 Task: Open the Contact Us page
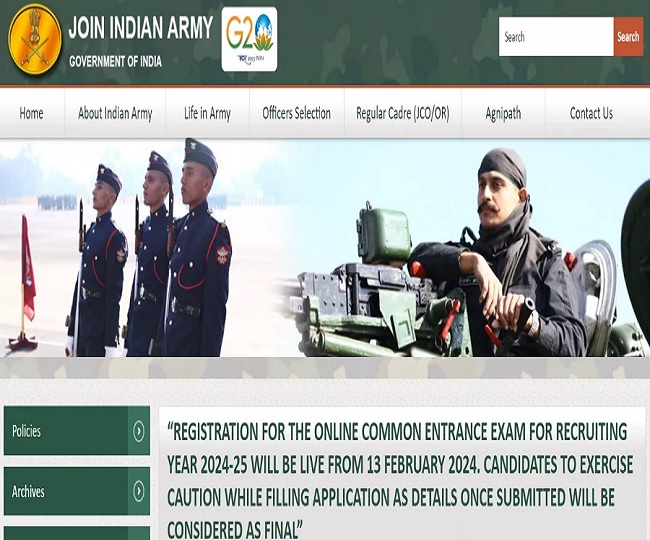(591, 113)
